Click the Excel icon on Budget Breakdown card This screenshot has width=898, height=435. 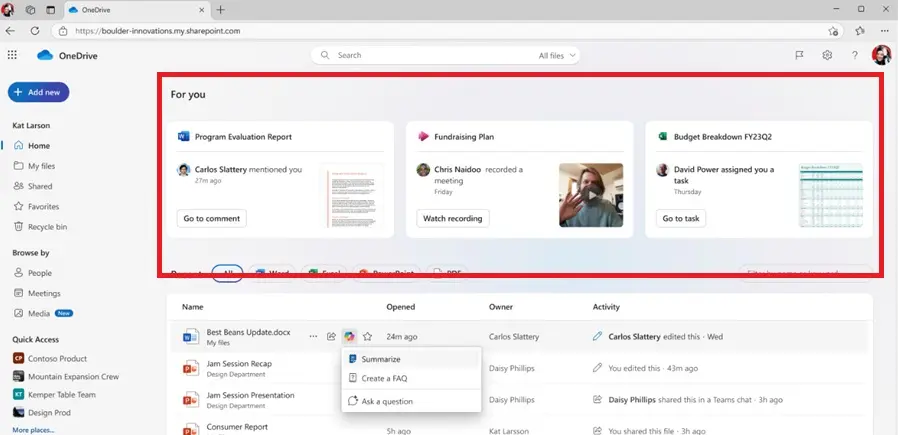tap(663, 136)
